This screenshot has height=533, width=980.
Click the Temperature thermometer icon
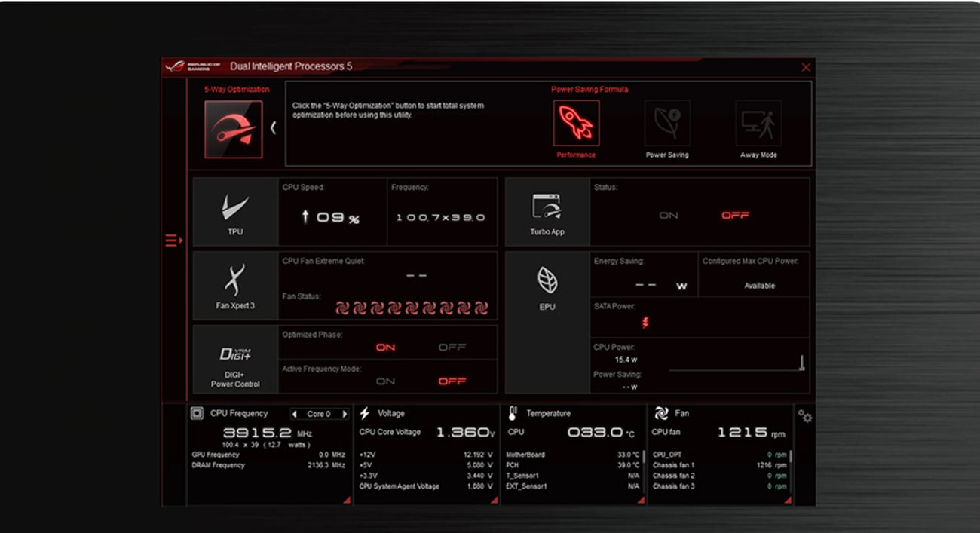tap(513, 413)
